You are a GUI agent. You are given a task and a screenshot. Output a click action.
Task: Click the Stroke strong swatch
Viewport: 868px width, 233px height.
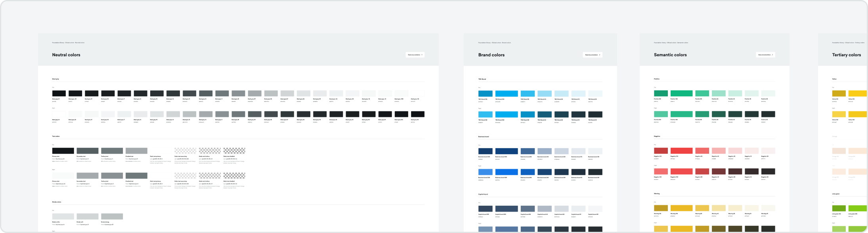[112, 216]
